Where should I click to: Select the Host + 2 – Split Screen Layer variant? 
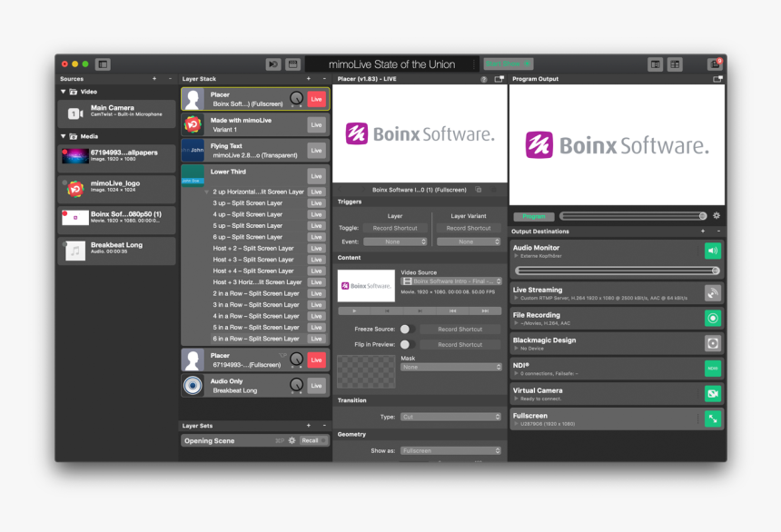click(x=253, y=248)
